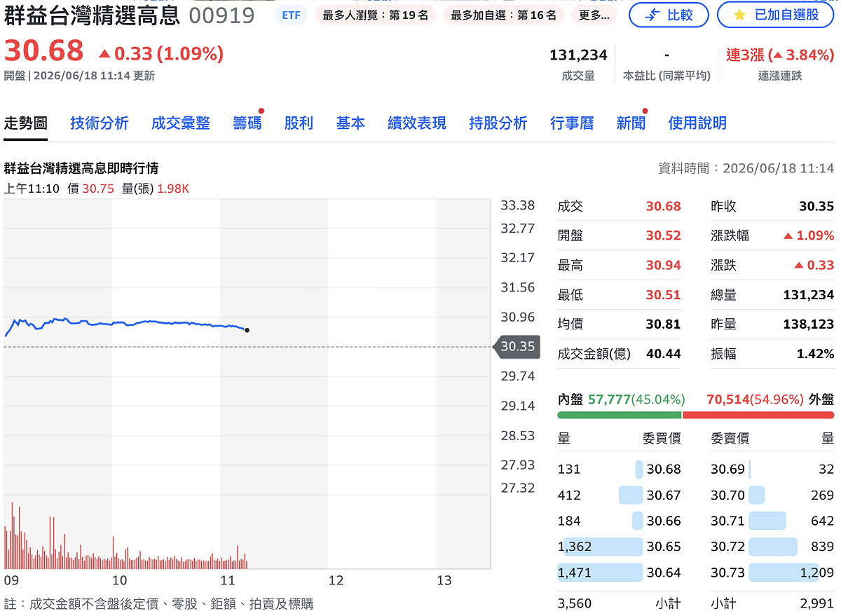Click the 內盤 57,777 volume figure

610,399
